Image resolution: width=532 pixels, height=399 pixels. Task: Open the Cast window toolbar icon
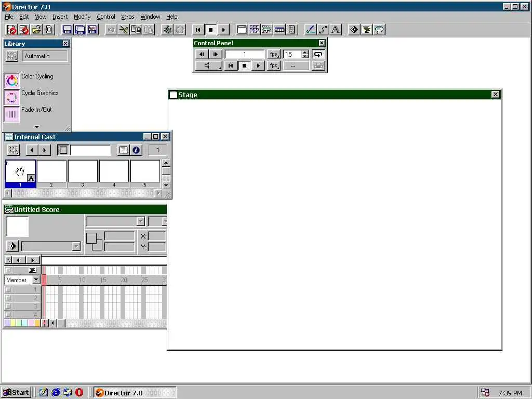point(254,30)
